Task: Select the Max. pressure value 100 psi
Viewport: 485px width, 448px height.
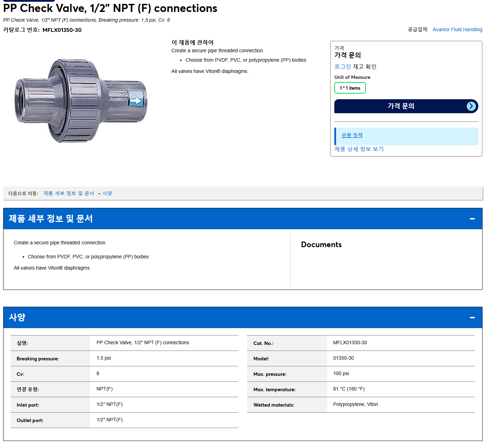Action: [x=341, y=374]
